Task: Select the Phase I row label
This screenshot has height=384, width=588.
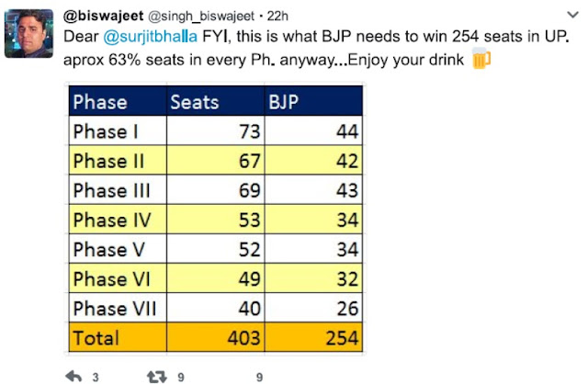Action: [106, 131]
